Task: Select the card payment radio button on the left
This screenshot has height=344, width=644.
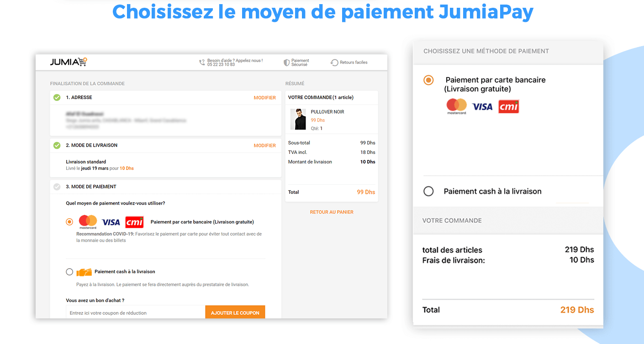Action: pos(69,222)
